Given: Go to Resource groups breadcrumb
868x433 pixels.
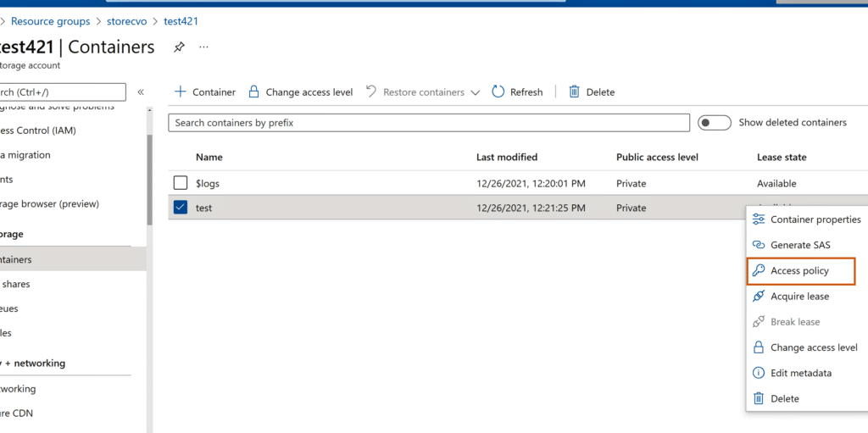Looking at the screenshot, I should (50, 21).
